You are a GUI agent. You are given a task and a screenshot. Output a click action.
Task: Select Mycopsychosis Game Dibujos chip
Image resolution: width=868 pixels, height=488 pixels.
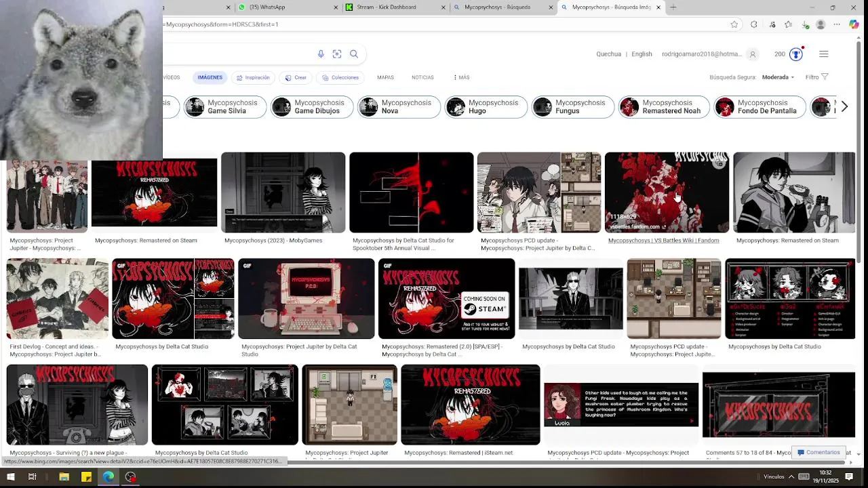point(311,107)
